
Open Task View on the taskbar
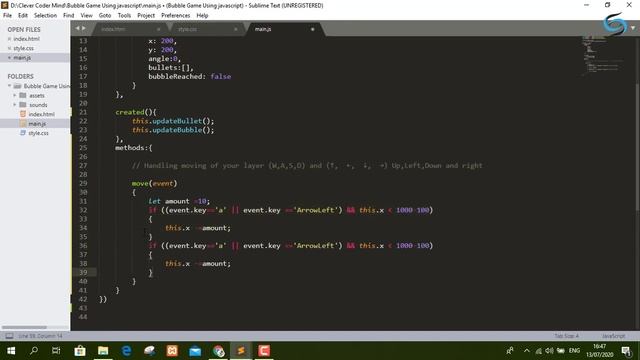[56, 351]
